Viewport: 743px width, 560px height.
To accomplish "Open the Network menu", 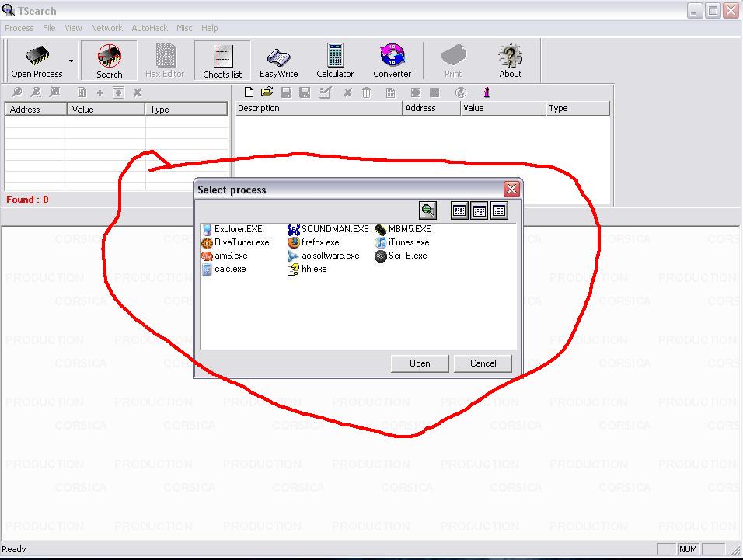I will click(106, 28).
